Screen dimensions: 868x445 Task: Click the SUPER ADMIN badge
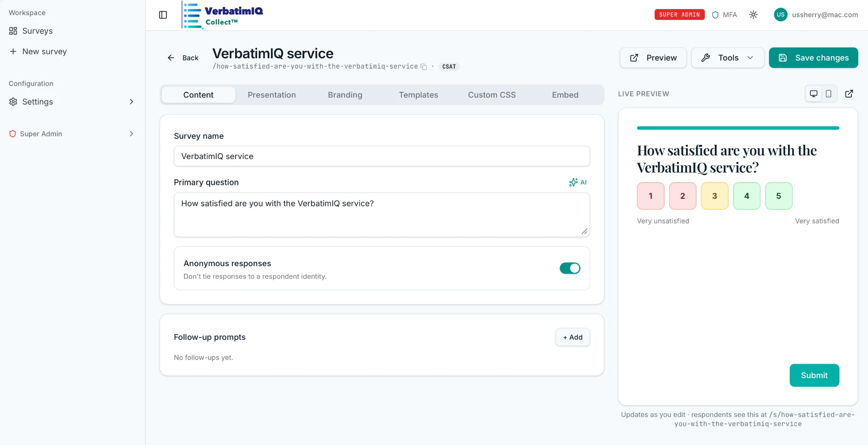679,15
